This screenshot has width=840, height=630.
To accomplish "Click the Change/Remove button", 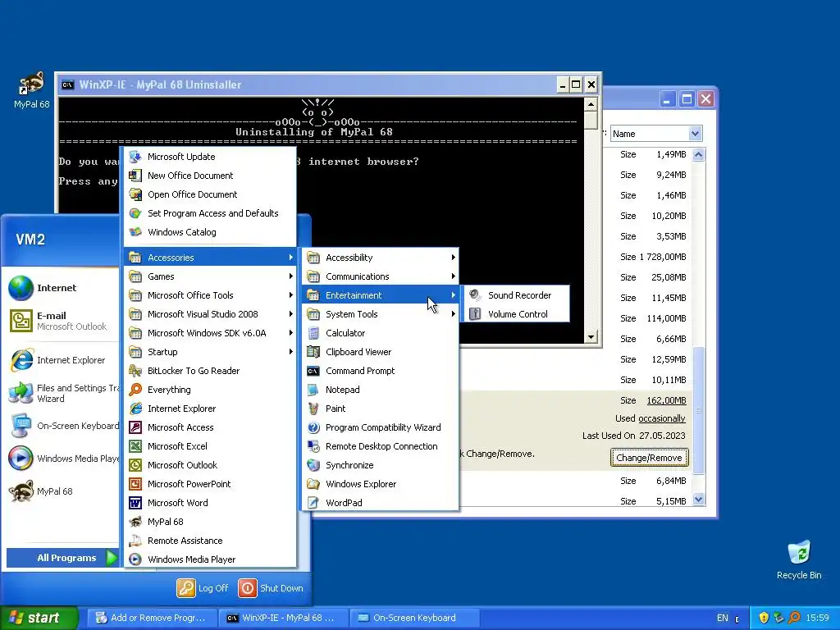I will point(650,458).
